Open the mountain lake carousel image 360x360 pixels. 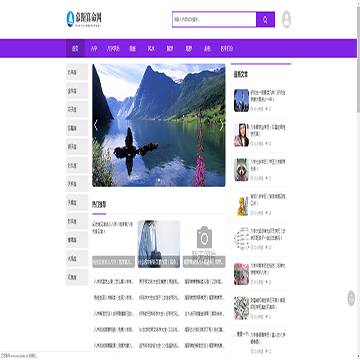pyautogui.click(x=159, y=125)
